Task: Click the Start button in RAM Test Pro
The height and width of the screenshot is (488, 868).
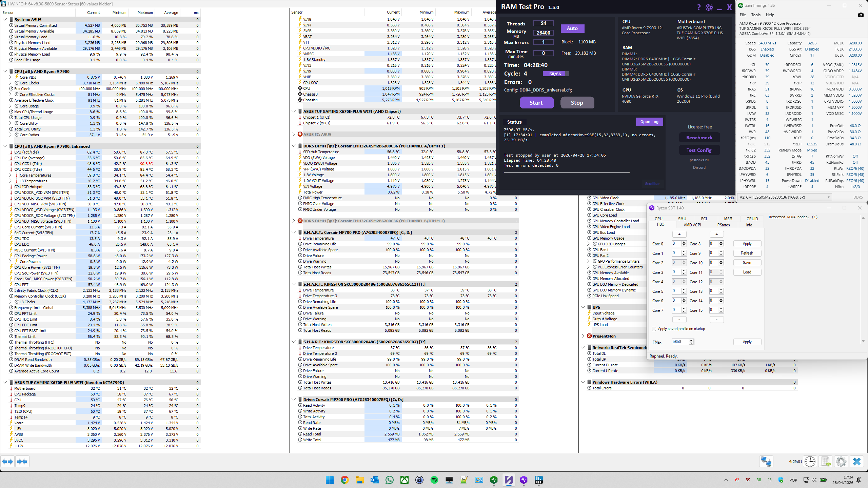Action: pyautogui.click(x=536, y=103)
